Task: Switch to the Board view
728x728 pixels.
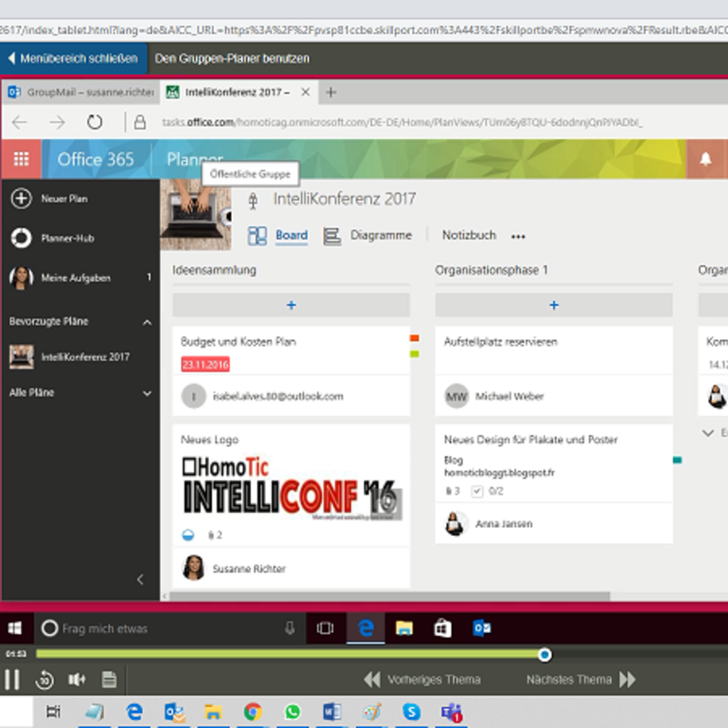Action: tap(291, 235)
